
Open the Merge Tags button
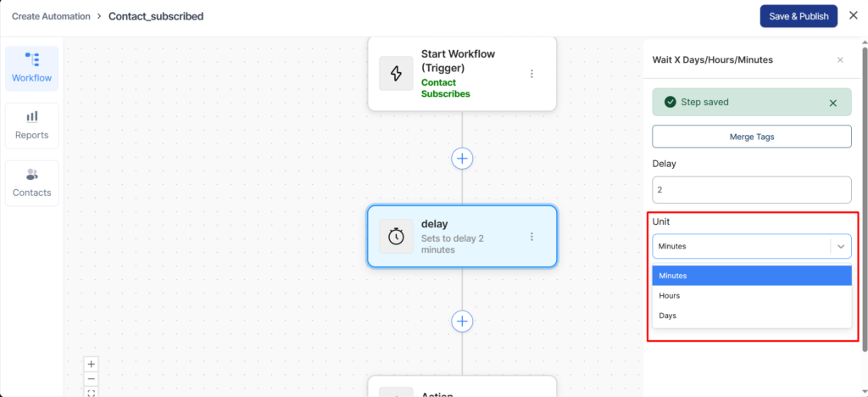751,137
